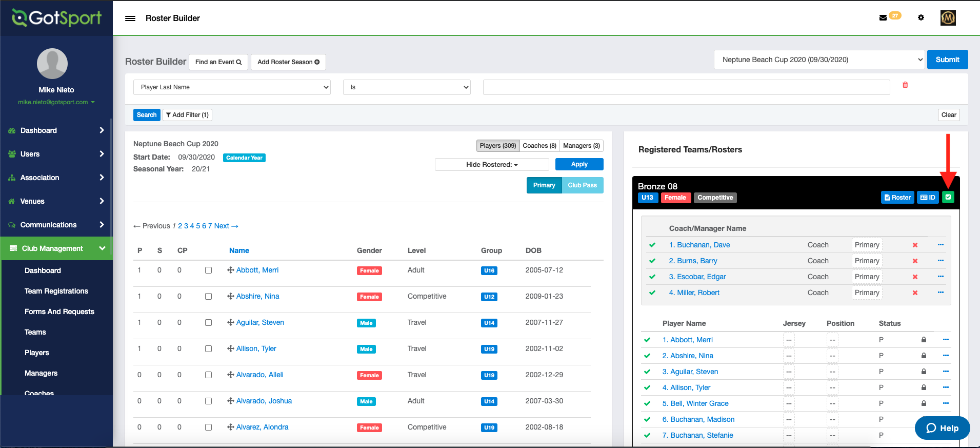Click lock icon for player Aguilar, Steven
980x448 pixels.
tap(924, 372)
